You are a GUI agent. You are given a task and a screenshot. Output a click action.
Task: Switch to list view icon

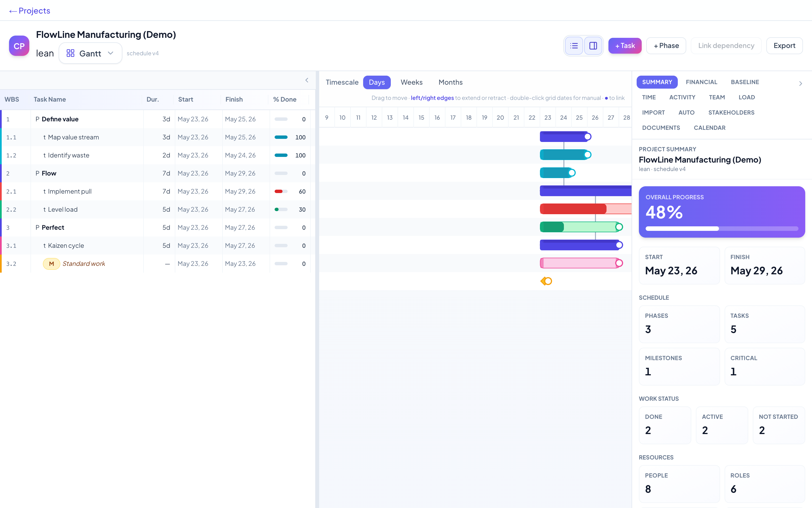tap(574, 46)
